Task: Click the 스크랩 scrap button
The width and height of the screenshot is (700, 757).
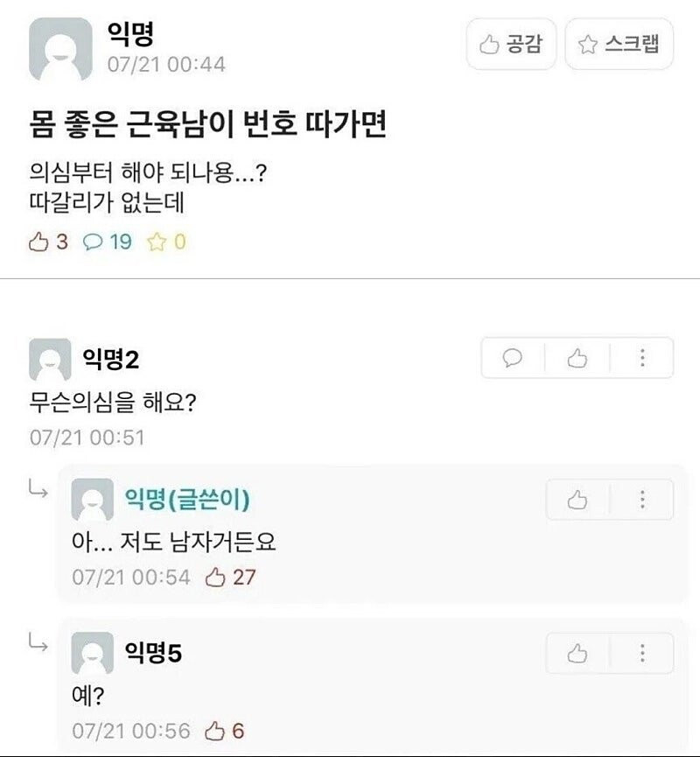Action: point(619,45)
